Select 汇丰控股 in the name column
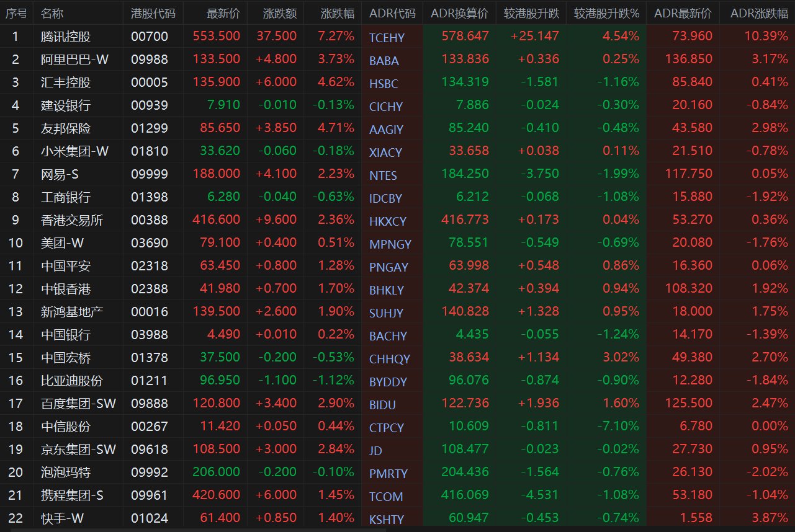The image size is (795, 532). pos(66,82)
